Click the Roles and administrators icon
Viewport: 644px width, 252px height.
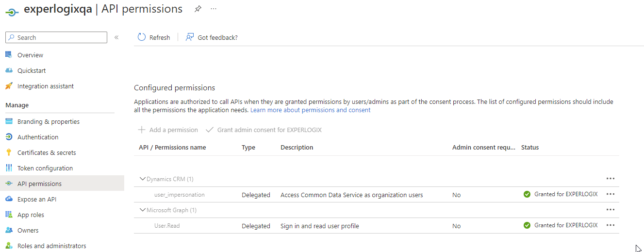[x=9, y=246]
